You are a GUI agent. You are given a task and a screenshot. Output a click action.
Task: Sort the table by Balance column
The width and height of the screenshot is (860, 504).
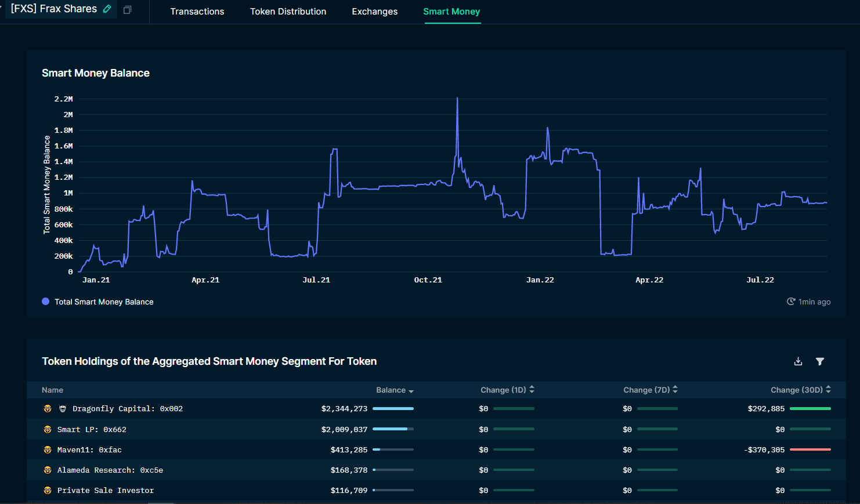[x=395, y=390]
